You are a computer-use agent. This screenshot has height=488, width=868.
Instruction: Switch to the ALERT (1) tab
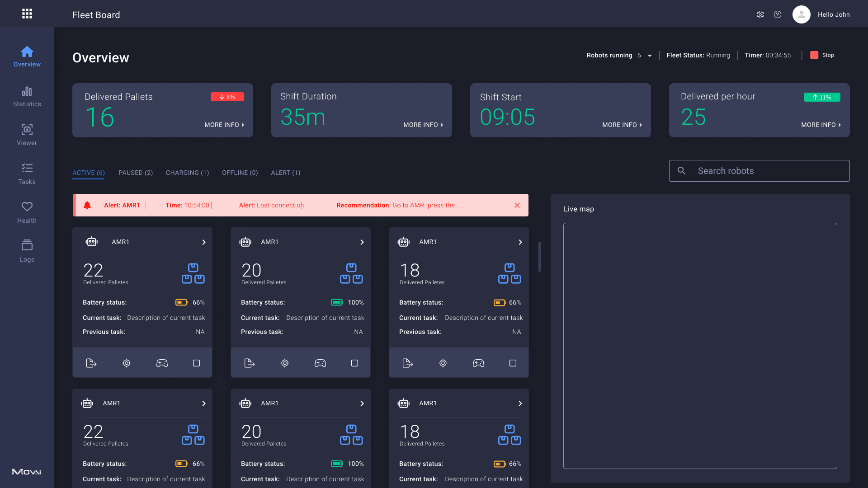point(286,173)
